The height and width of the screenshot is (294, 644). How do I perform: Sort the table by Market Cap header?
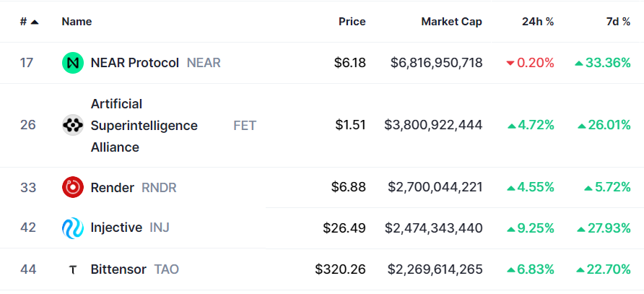coord(452,22)
